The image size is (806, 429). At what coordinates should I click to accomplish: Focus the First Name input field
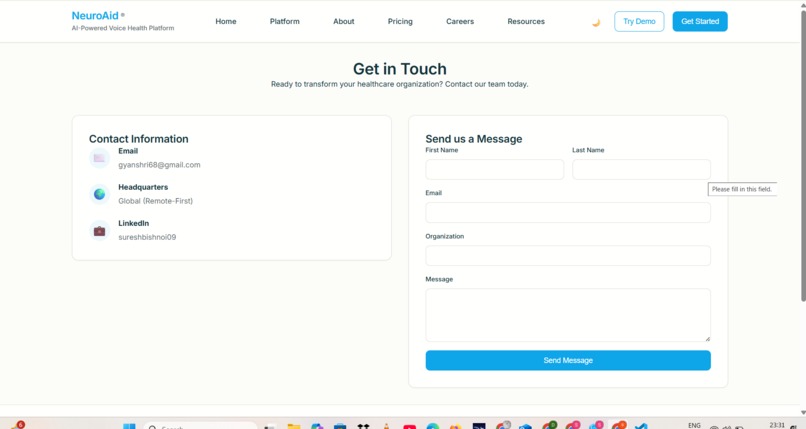pyautogui.click(x=494, y=170)
